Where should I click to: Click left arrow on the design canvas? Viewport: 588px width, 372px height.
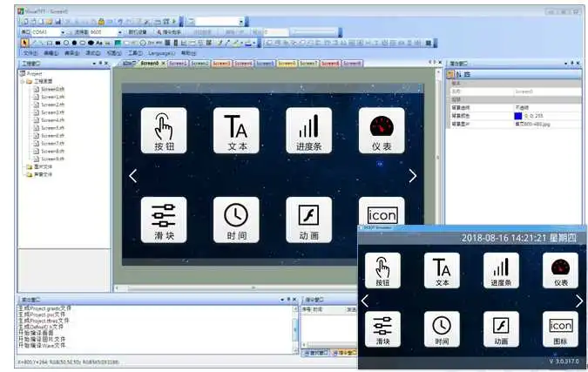click(x=132, y=176)
